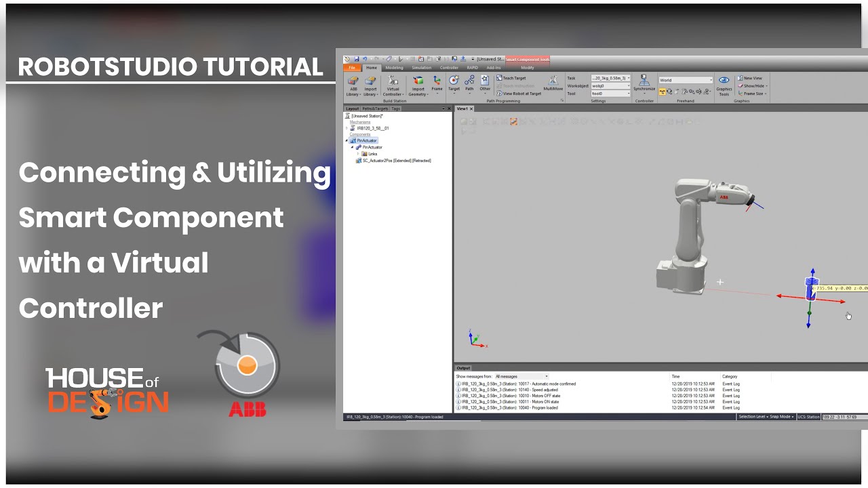Click the Save icon in quick access toolbar
The height and width of the screenshot is (488, 868).
(x=357, y=59)
